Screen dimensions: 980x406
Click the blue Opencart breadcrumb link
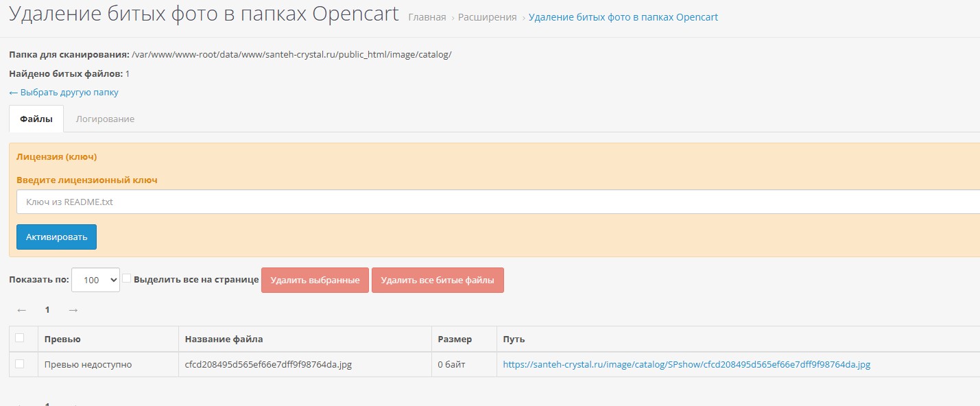coord(623,17)
